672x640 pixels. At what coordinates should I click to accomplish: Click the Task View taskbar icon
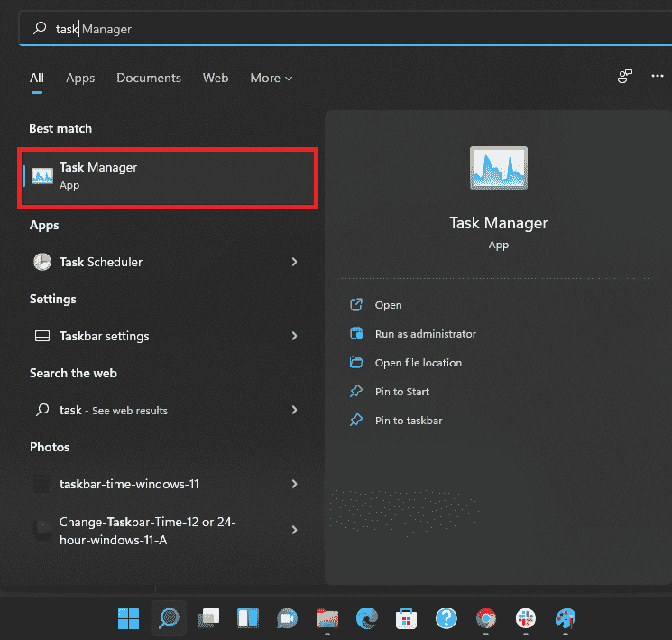(208, 618)
